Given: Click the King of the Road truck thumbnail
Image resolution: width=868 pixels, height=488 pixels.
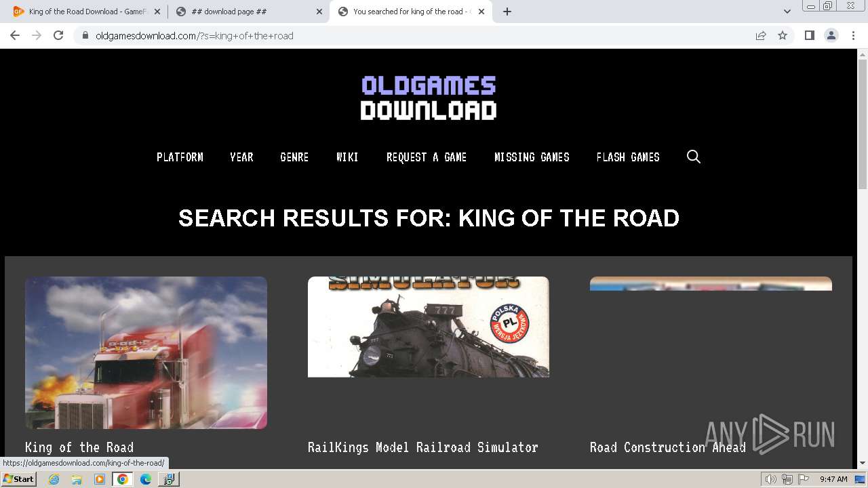Looking at the screenshot, I should coord(146,352).
